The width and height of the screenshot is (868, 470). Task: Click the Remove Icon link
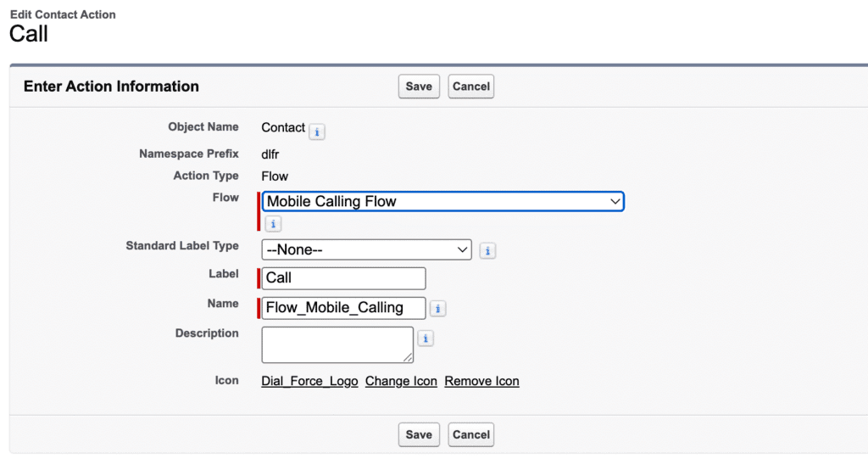[x=481, y=382]
